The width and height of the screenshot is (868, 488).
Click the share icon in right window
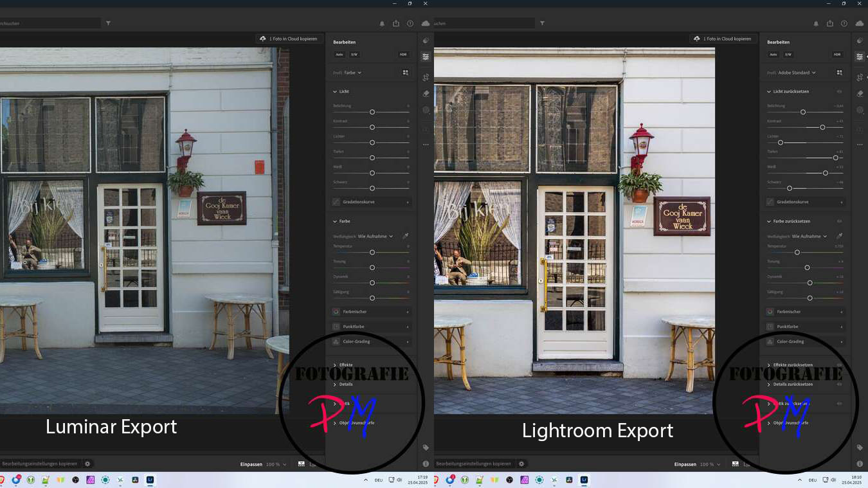(830, 23)
